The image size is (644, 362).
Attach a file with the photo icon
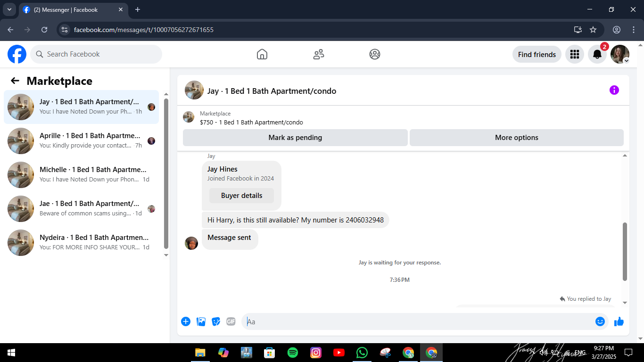click(x=201, y=321)
